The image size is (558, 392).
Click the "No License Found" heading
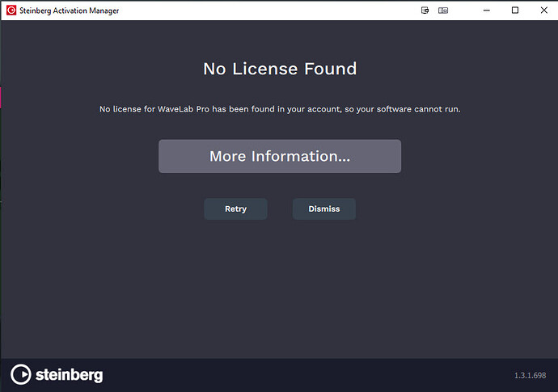[280, 69]
